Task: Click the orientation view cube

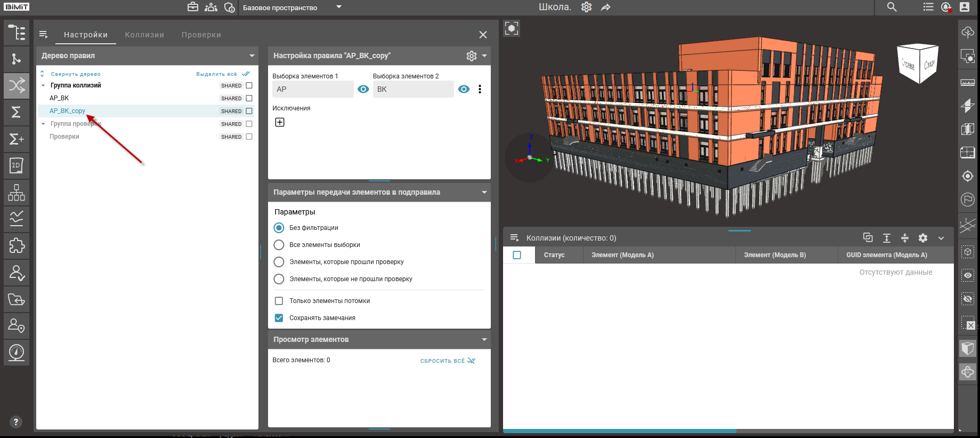Action: point(918,63)
